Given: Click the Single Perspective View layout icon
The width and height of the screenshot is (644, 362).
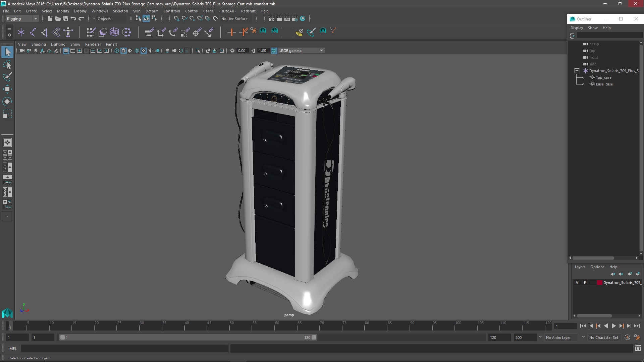Looking at the screenshot, I should point(7,142).
